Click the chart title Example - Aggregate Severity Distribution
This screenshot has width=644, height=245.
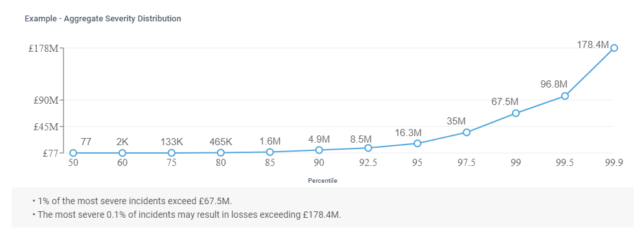(102, 19)
